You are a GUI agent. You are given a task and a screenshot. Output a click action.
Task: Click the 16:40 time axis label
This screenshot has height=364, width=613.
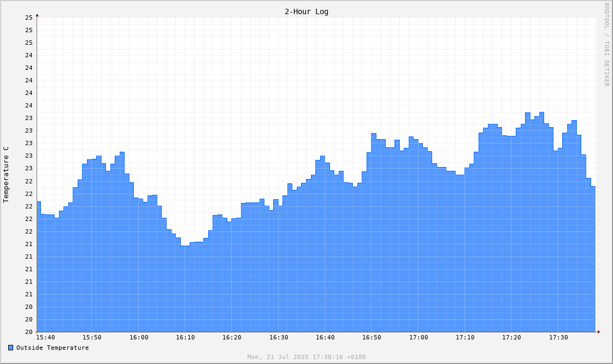pos(325,337)
